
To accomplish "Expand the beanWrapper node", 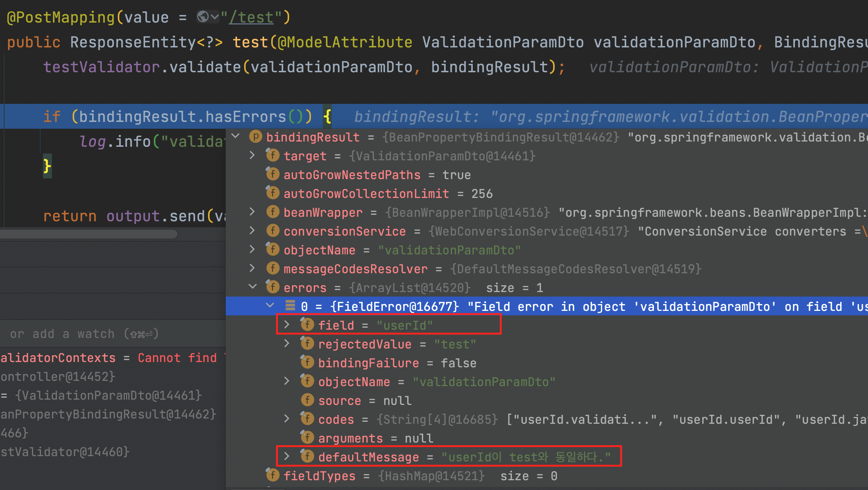I will (x=252, y=212).
